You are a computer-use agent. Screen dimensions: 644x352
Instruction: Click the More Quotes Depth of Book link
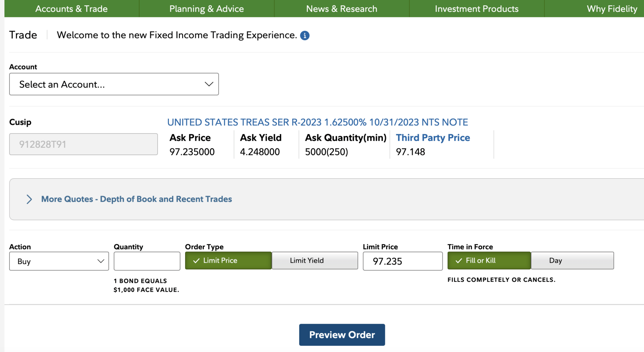136,199
